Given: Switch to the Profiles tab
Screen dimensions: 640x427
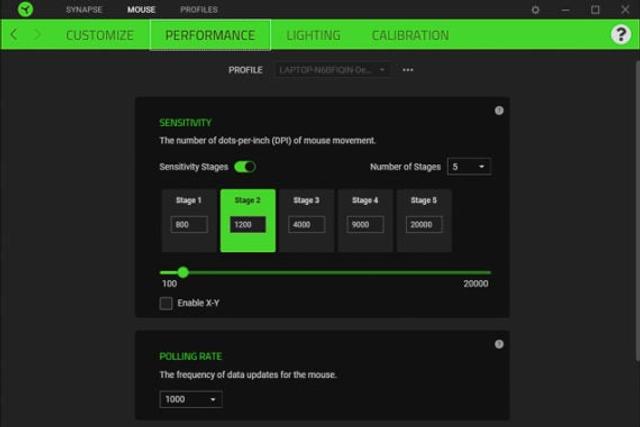Looking at the screenshot, I should click(199, 9).
